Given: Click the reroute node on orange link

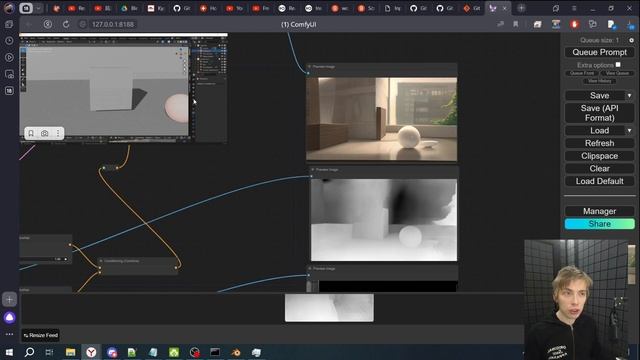Looking at the screenshot, I should (110, 167).
